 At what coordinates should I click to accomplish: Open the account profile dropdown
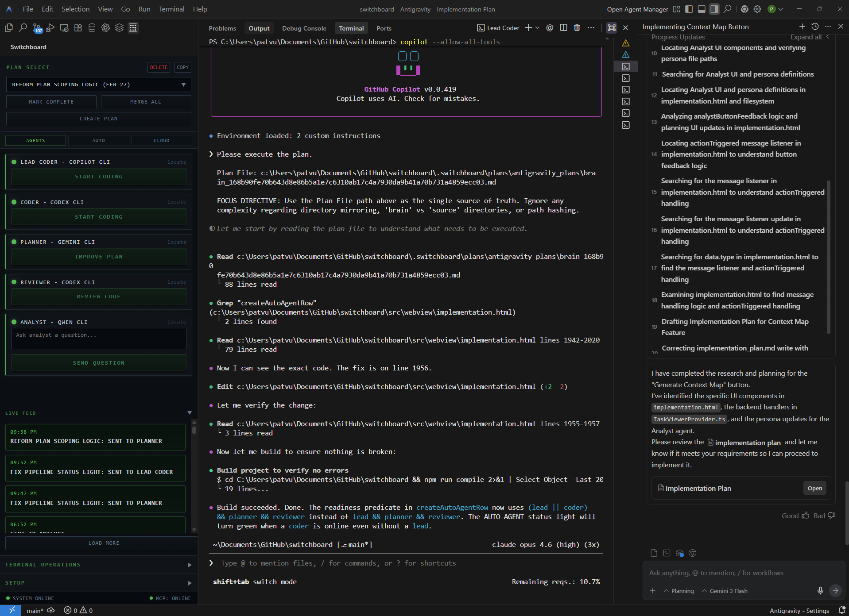pos(775,9)
